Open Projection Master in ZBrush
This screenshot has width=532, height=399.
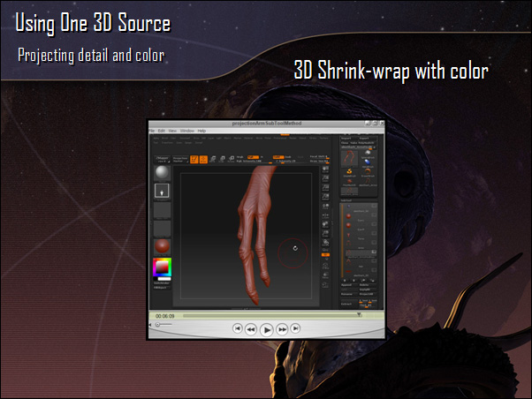180,159
